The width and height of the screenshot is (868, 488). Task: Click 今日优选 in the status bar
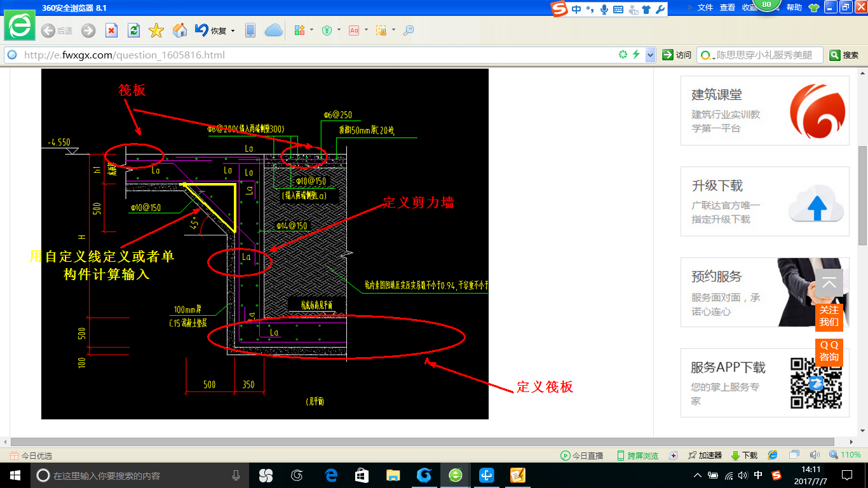(x=31, y=456)
